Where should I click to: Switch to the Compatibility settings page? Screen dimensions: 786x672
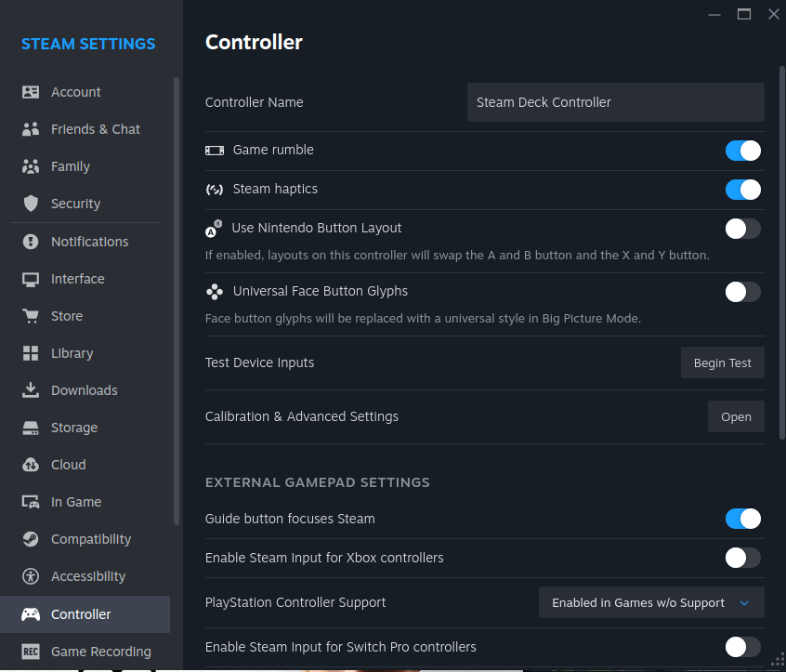tap(90, 539)
